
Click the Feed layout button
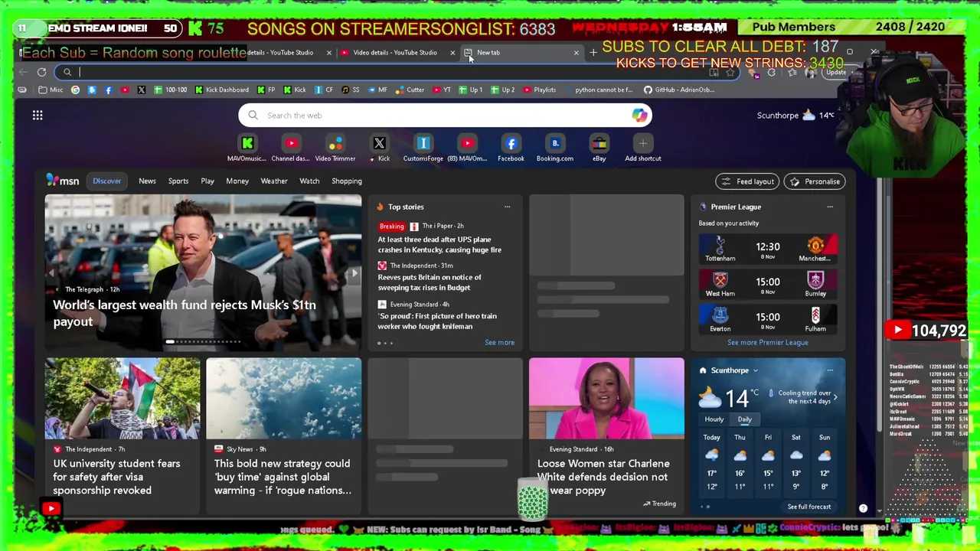click(747, 181)
